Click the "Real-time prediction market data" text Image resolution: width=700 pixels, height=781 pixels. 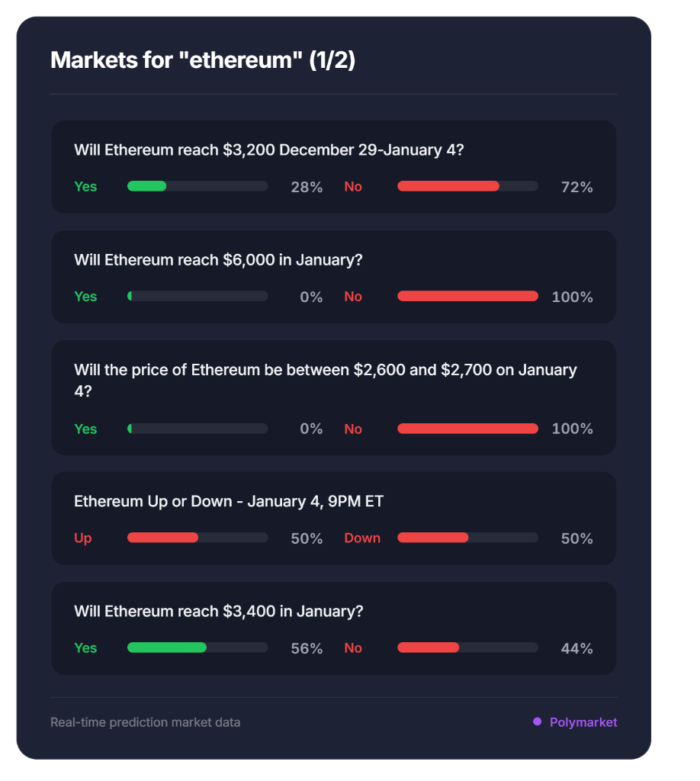point(145,722)
